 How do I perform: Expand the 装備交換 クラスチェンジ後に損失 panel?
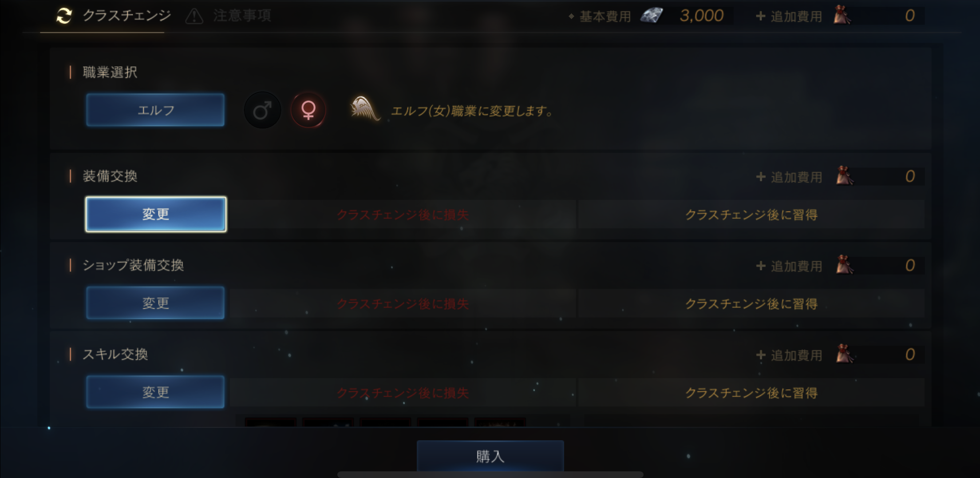[403, 215]
